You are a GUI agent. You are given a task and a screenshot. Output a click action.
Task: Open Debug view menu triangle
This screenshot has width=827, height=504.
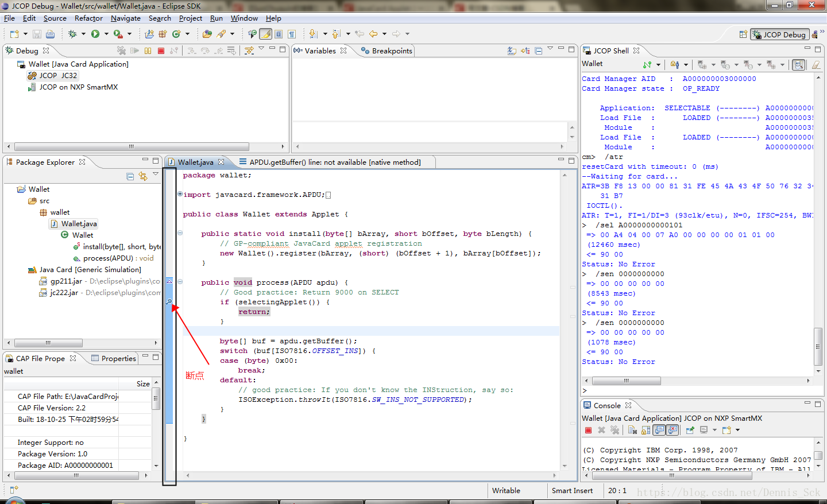click(261, 48)
